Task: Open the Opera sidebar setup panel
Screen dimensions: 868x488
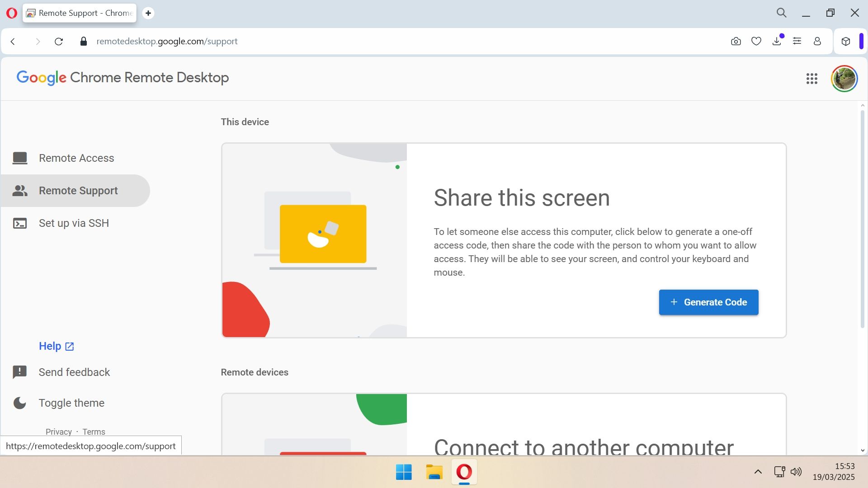Action: [797, 41]
